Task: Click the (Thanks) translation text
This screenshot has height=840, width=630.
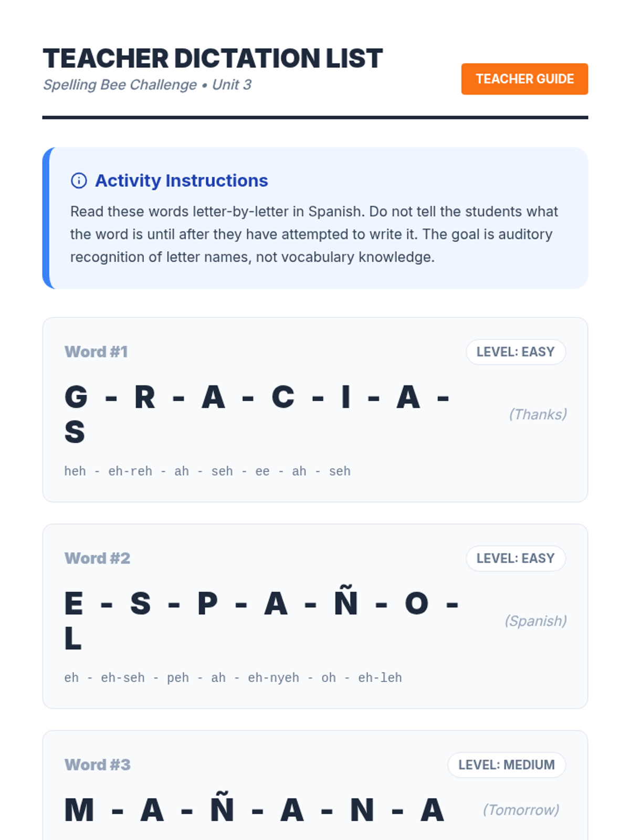Action: coord(538,414)
